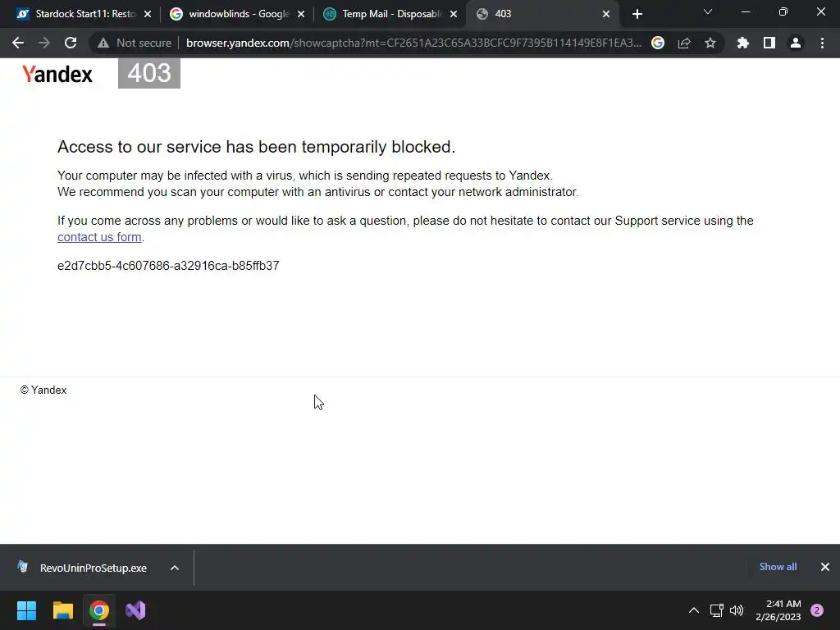840x630 pixels.
Task: Click the Google icon in address bar
Action: 658,43
